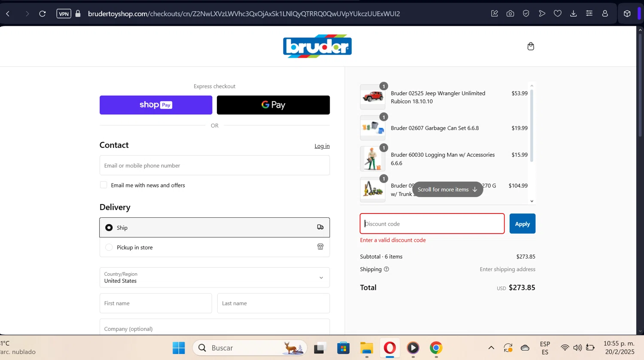Pay with Google Pay express checkout

(273, 105)
